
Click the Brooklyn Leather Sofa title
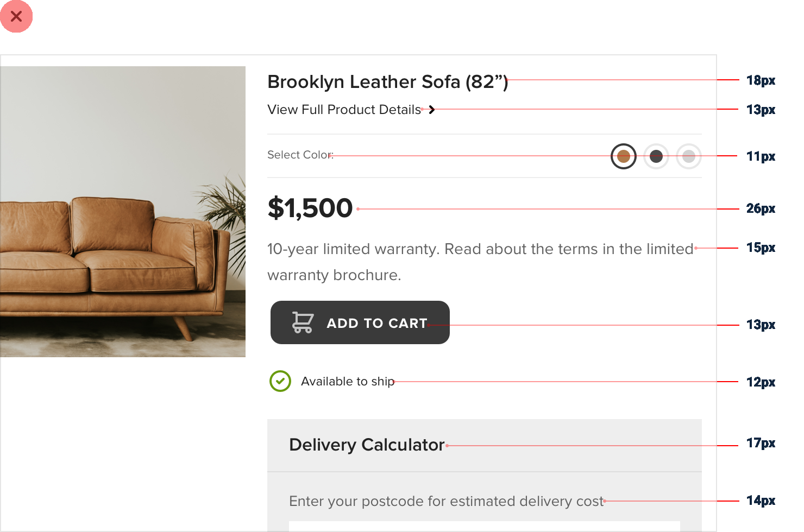pyautogui.click(x=387, y=82)
